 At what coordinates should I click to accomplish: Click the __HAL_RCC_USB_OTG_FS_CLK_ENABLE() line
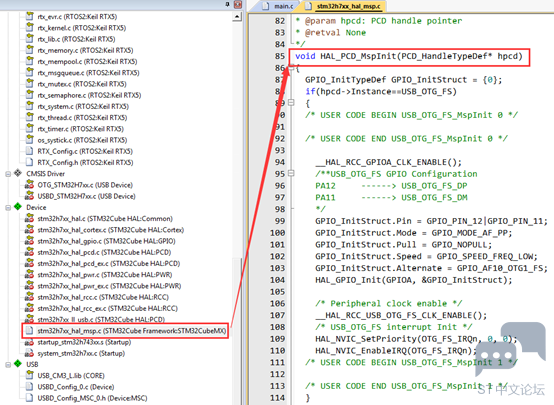401,315
